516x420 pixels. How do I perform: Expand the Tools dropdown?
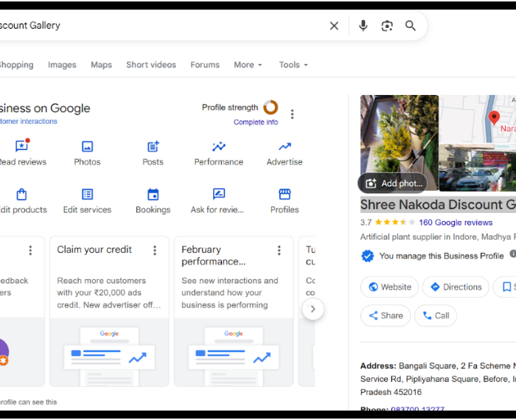tap(293, 65)
